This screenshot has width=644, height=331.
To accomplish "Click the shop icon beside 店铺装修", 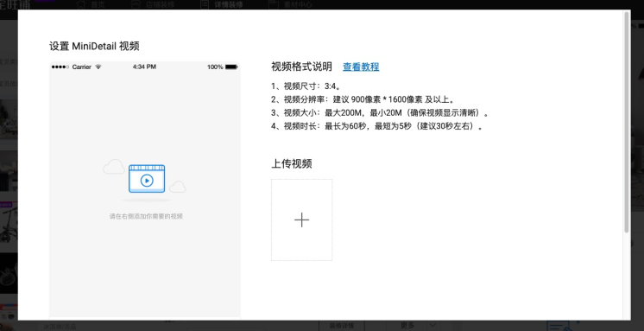I will 136,4.
